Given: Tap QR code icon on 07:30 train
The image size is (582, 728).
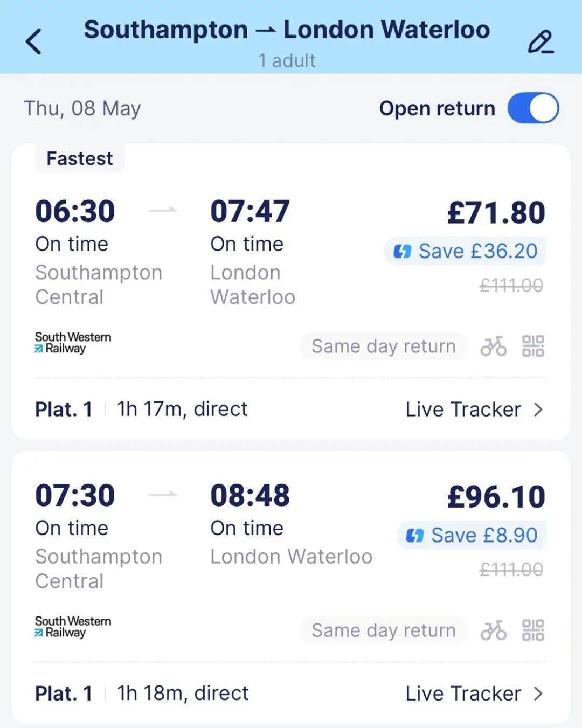Looking at the screenshot, I should [533, 630].
